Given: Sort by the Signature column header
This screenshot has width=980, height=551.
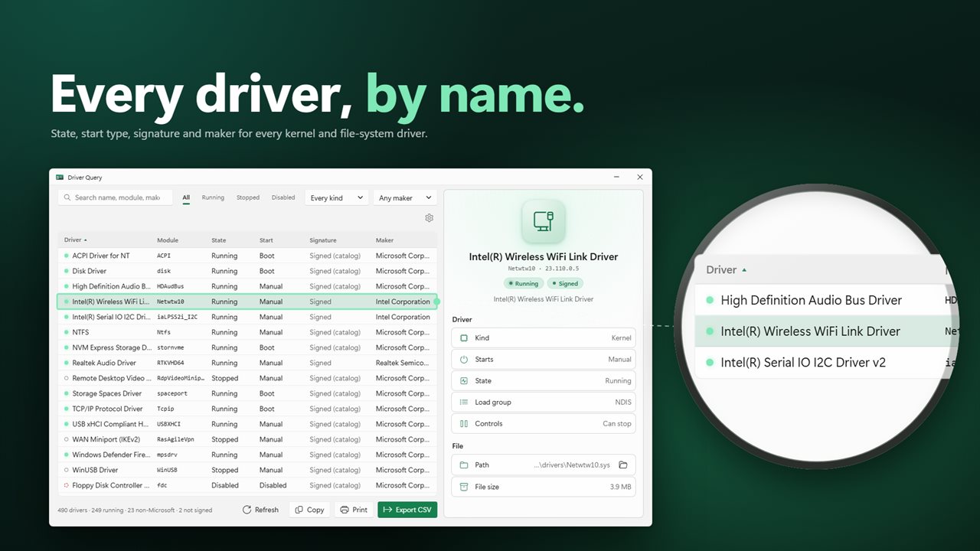Looking at the screenshot, I should click(323, 240).
